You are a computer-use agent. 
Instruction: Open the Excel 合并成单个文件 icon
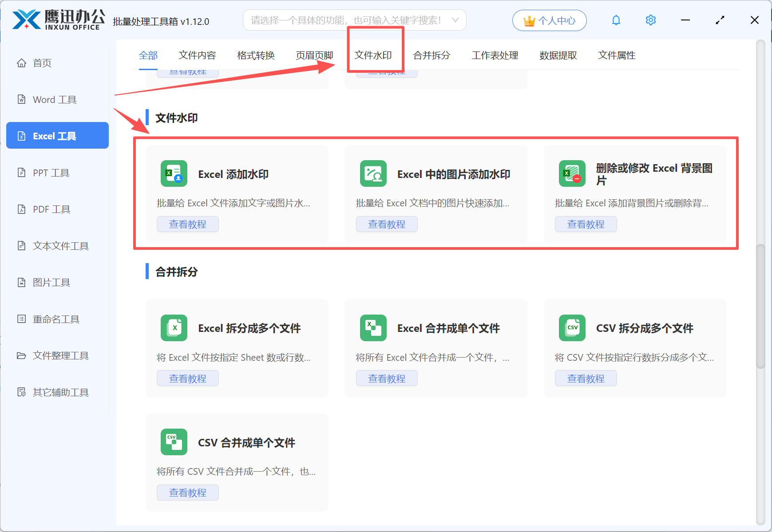click(x=373, y=328)
